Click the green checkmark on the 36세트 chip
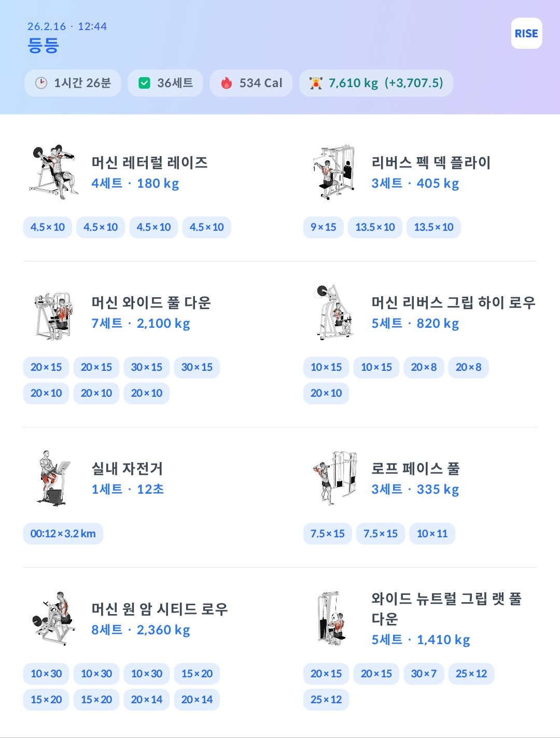The width and height of the screenshot is (560, 738). pos(144,82)
